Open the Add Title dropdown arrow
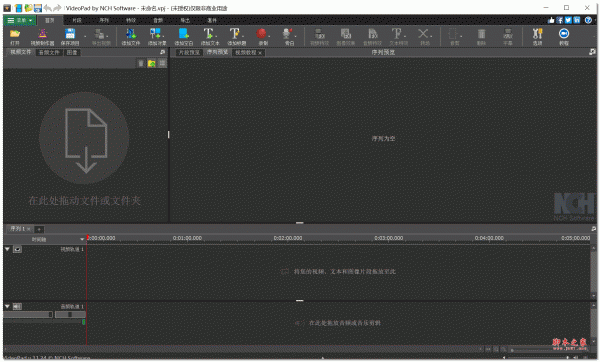 click(243, 36)
